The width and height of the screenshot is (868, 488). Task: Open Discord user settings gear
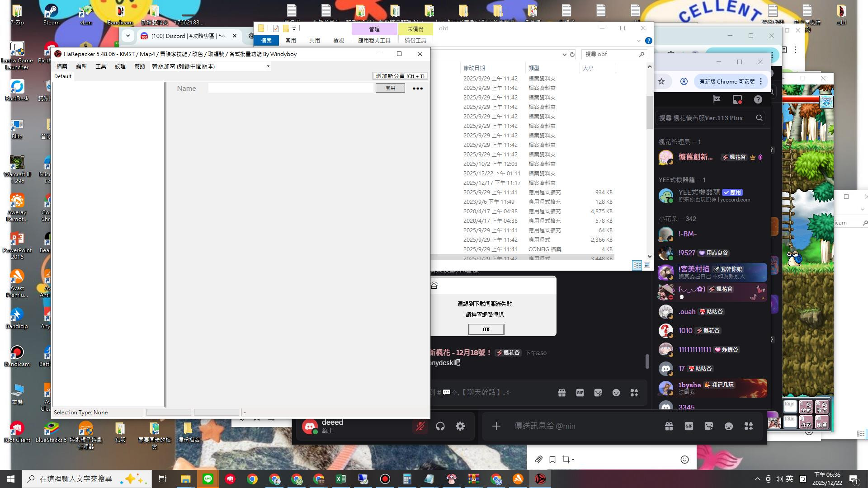(x=460, y=427)
